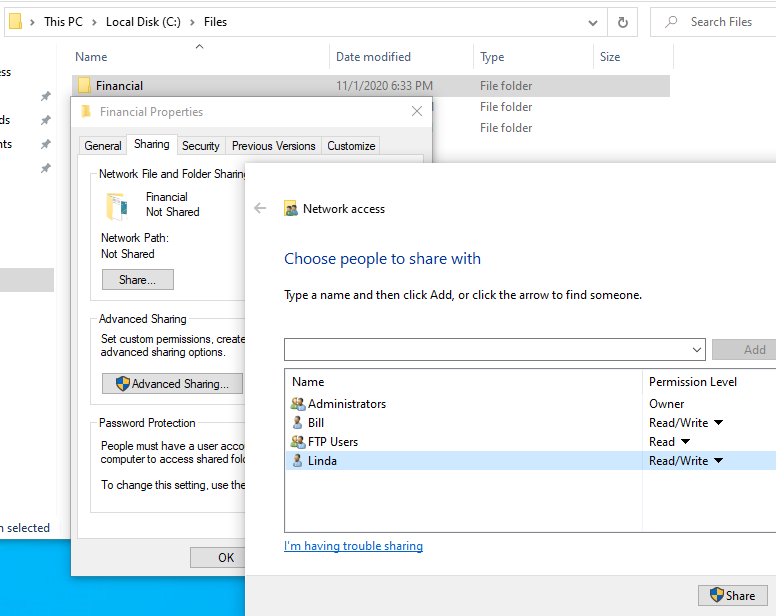776x616 pixels.
Task: Click the back arrow in Network access
Action: point(260,209)
